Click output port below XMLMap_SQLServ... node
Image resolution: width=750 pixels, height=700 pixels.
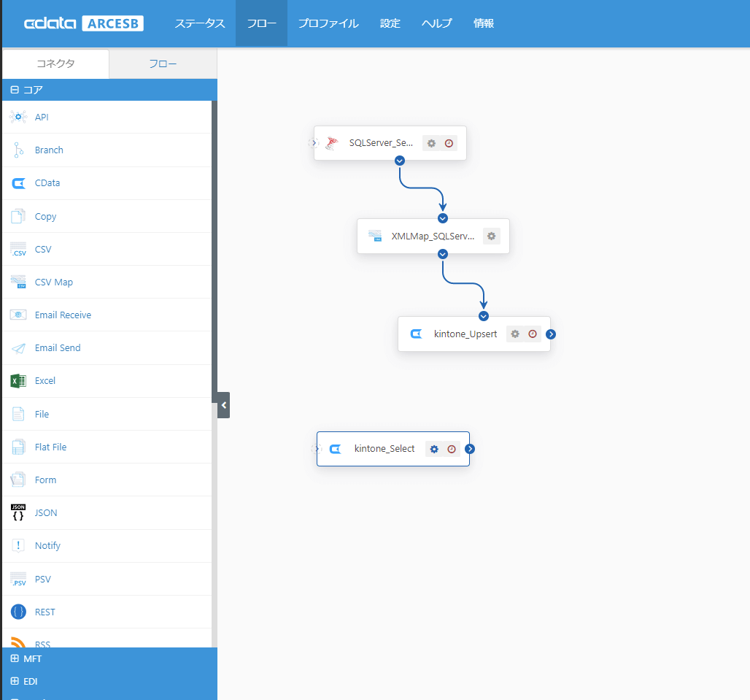coord(443,254)
